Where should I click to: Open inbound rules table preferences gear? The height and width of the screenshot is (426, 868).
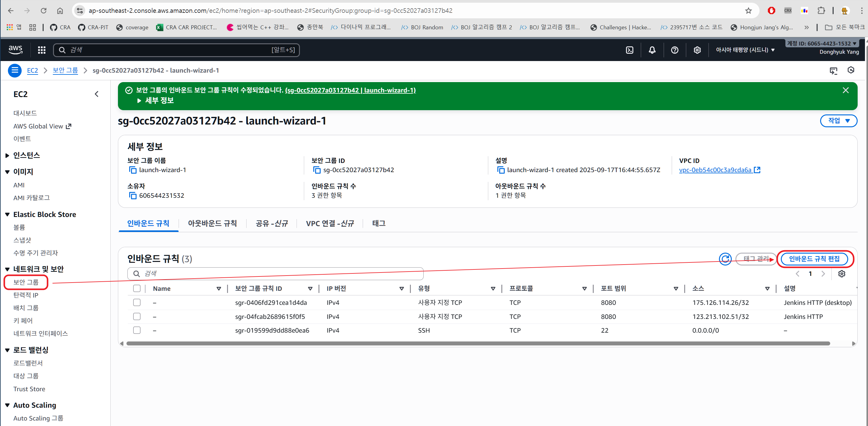[841, 273]
